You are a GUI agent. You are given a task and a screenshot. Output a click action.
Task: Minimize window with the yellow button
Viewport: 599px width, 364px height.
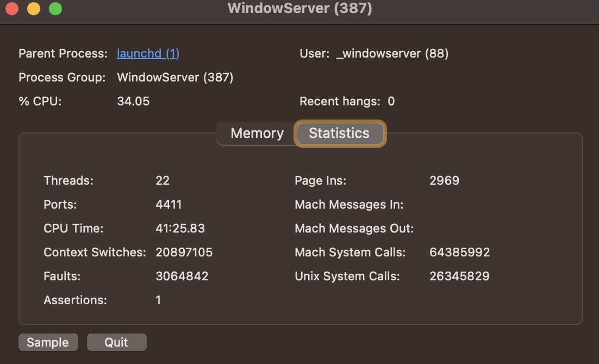[x=34, y=9]
